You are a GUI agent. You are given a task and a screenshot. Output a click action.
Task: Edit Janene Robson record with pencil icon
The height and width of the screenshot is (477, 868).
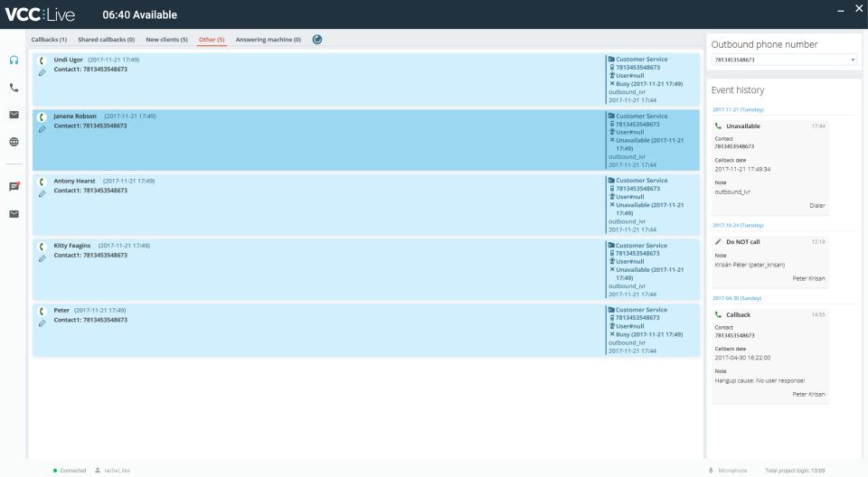point(42,129)
